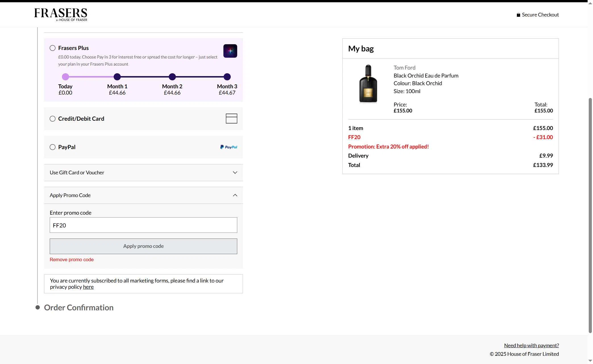Click Remove promo code link
Image resolution: width=593 pixels, height=364 pixels.
coord(72,260)
